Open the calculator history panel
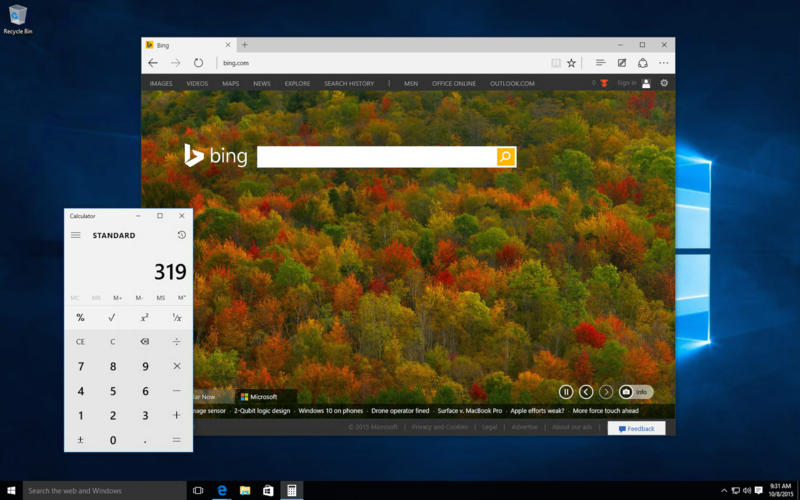Viewport: 800px width, 500px height. tap(181, 235)
